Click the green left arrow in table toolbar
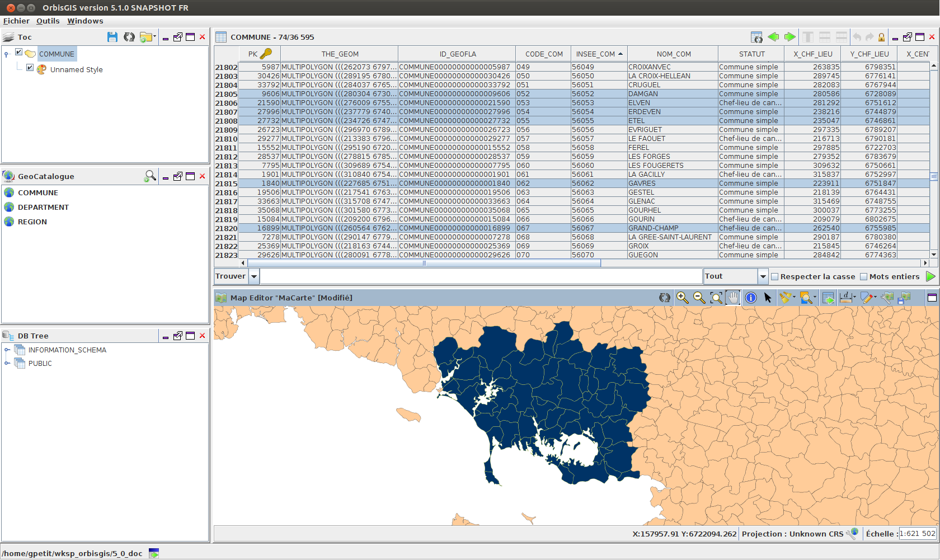Viewport: 940px width, 560px height. (x=773, y=37)
